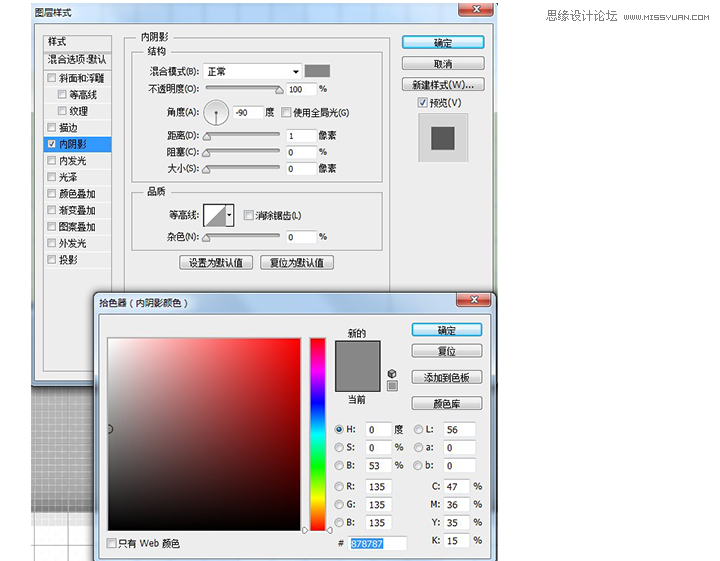Select the R red radio button

coord(339,486)
